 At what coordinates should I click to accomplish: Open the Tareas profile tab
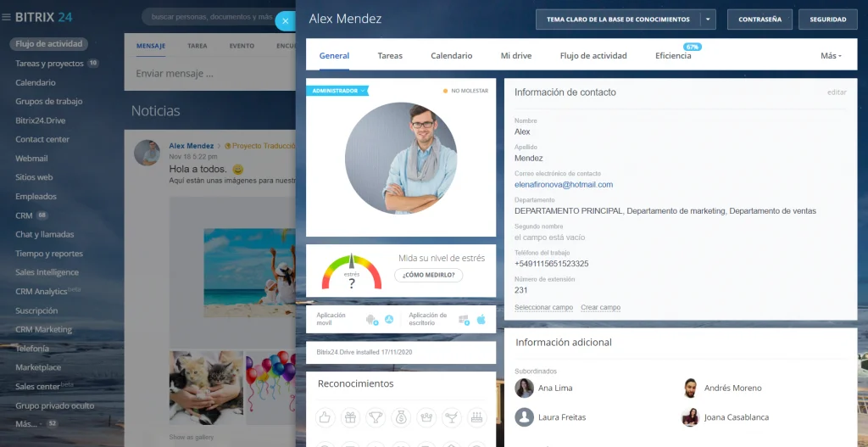pos(390,55)
